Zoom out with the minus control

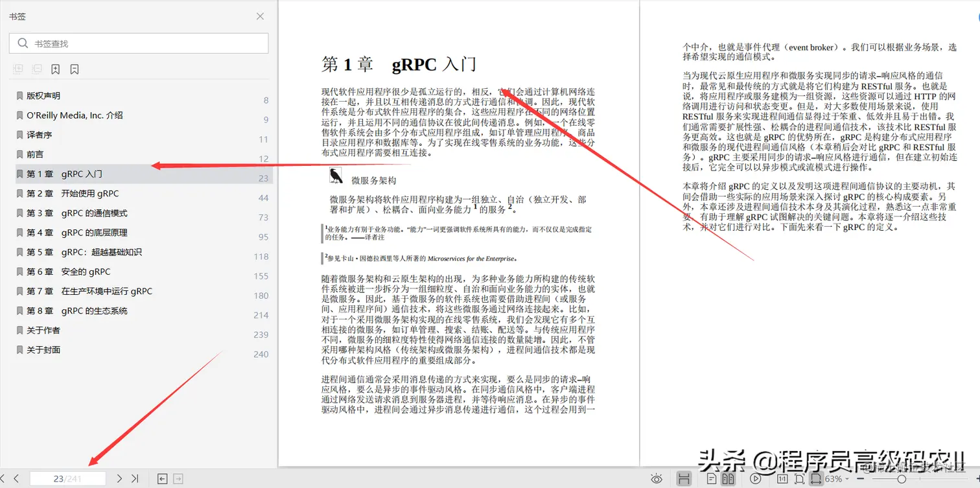tap(860, 478)
